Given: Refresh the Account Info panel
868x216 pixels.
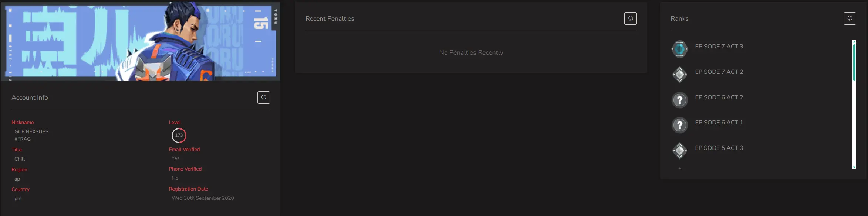Looking at the screenshot, I should point(263,97).
